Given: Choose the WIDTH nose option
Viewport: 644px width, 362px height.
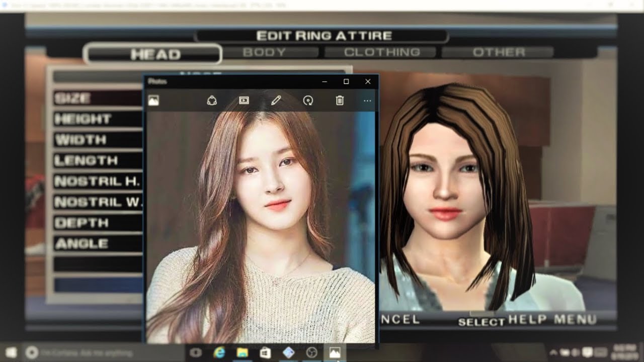Looking at the screenshot, I should tap(98, 140).
